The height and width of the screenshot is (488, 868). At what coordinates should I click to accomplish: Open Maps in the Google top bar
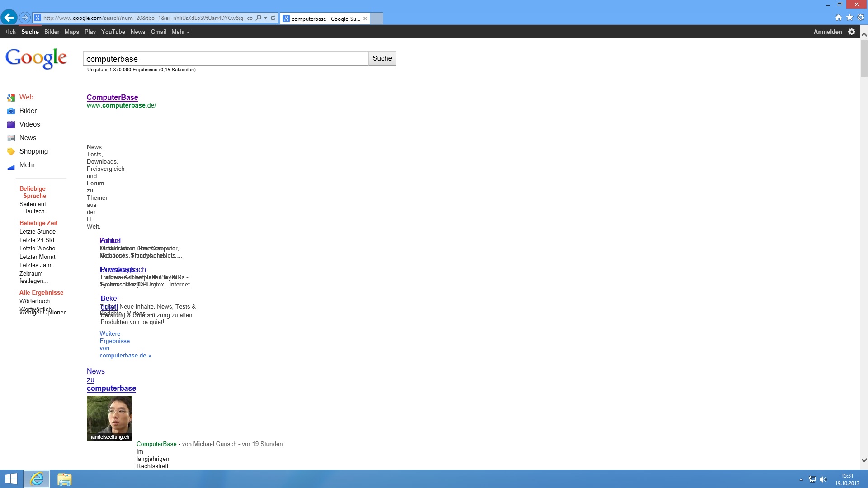tap(71, 32)
